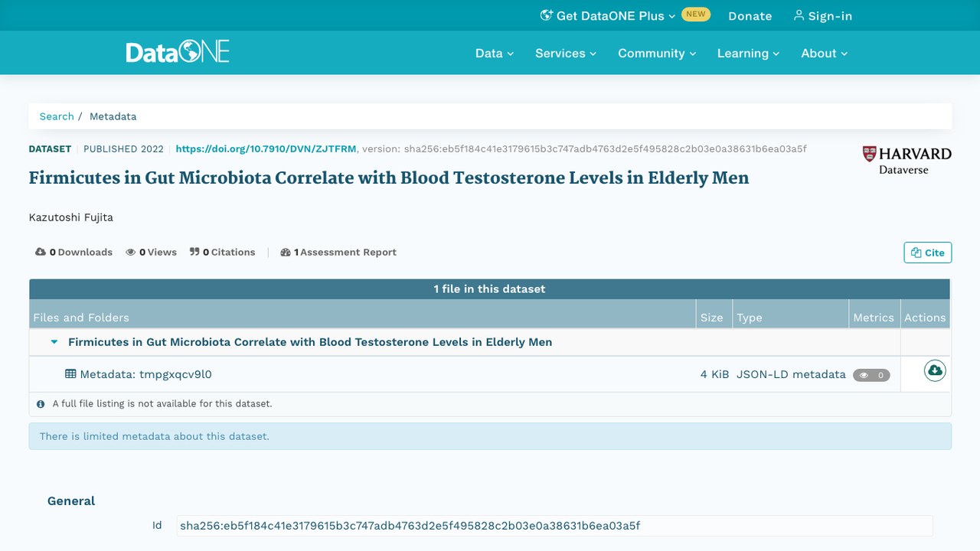This screenshot has width=980, height=551.
Task: Open the Community menu
Action: click(657, 54)
